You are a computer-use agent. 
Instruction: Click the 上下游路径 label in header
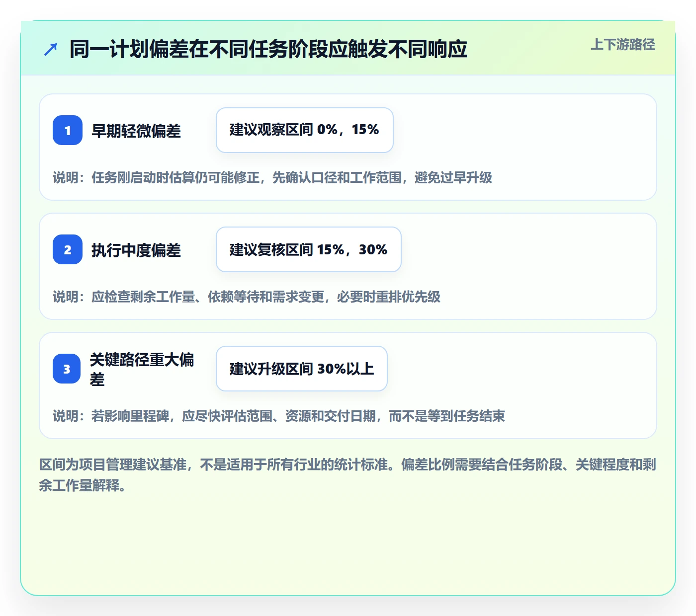coord(623,45)
